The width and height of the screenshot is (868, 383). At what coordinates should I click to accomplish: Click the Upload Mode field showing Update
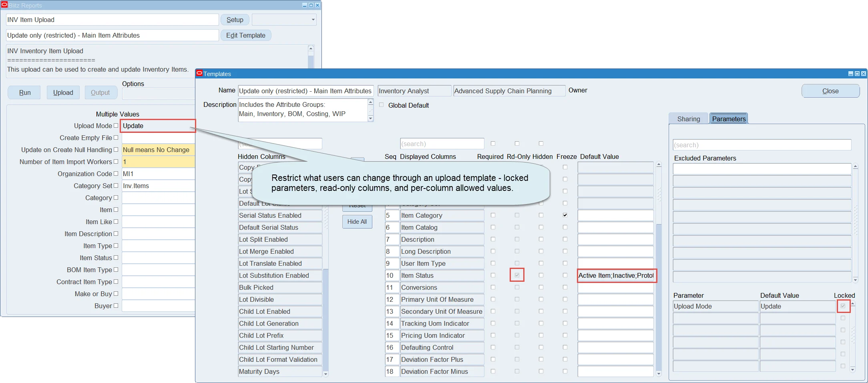(x=158, y=126)
